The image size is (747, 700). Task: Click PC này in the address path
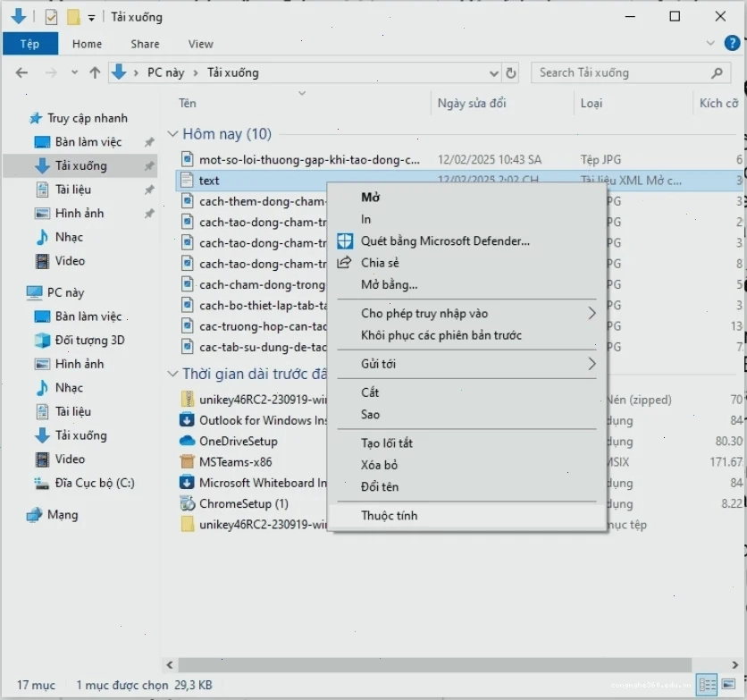click(x=165, y=73)
